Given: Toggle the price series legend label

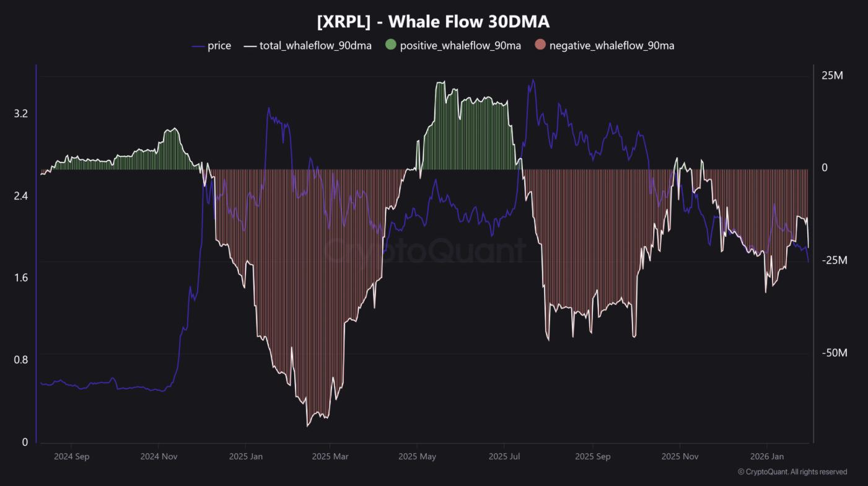Looking at the screenshot, I should click(x=219, y=46).
